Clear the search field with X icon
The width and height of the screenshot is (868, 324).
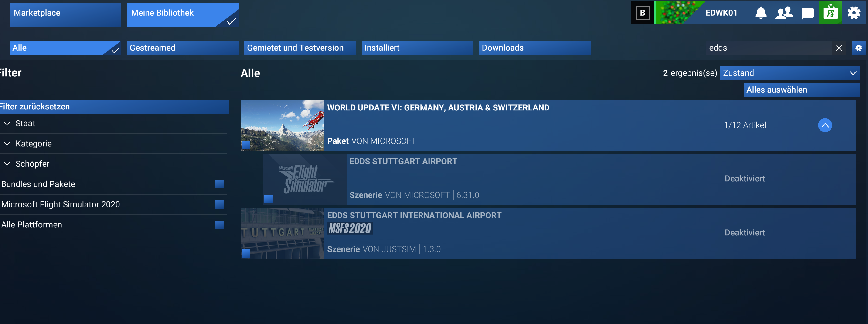click(839, 48)
